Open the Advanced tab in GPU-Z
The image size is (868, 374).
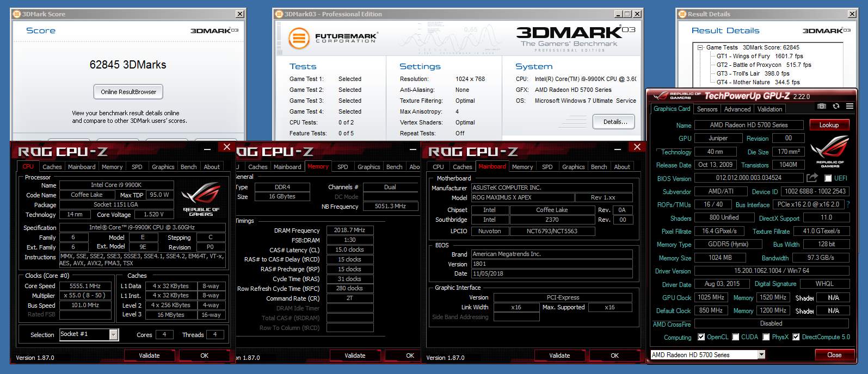tap(737, 109)
